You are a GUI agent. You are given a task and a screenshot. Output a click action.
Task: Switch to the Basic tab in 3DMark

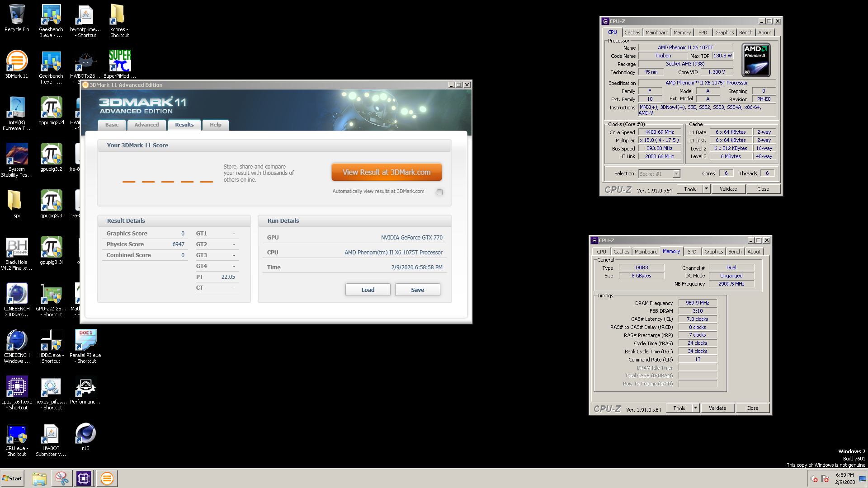[112, 125]
